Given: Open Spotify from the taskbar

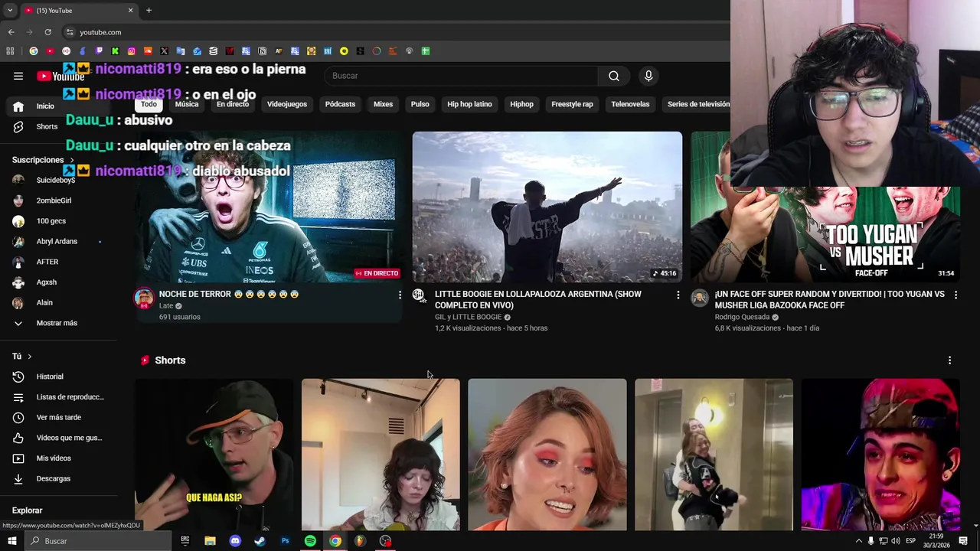Looking at the screenshot, I should tap(310, 541).
